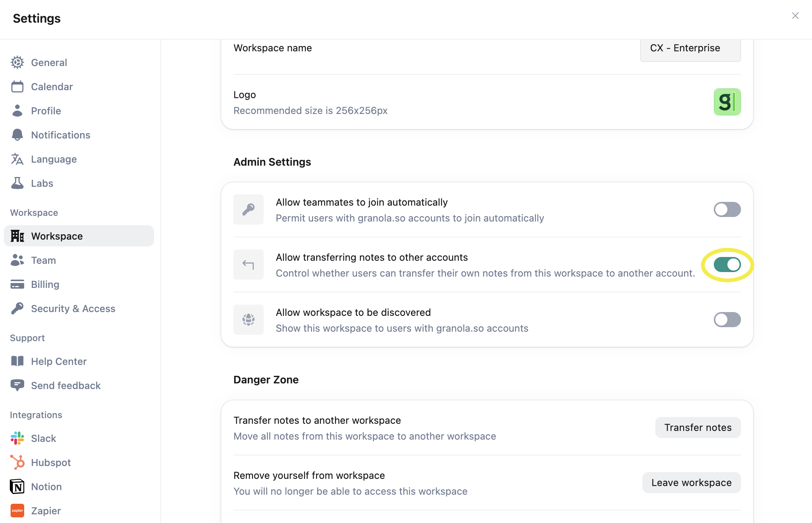Image resolution: width=812 pixels, height=523 pixels.
Task: Open the Calendar settings icon
Action: point(17,86)
